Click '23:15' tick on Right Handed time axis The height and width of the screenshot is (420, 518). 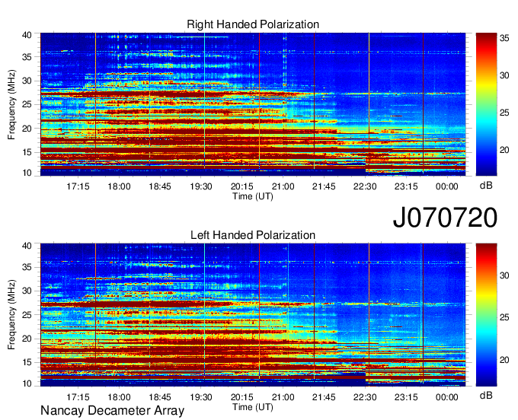[x=406, y=186]
